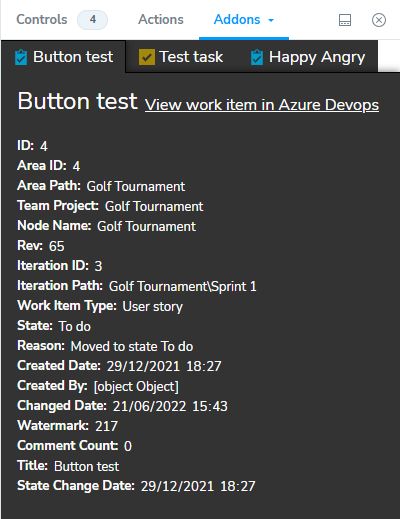This screenshot has width=400, height=519.
Task: Open View work item in Azure Devops link
Action: (x=262, y=105)
